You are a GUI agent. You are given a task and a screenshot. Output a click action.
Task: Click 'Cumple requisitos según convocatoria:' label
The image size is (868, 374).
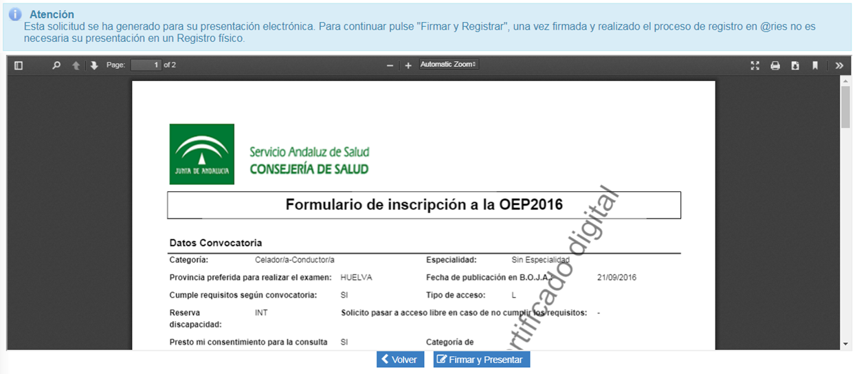[x=243, y=295]
